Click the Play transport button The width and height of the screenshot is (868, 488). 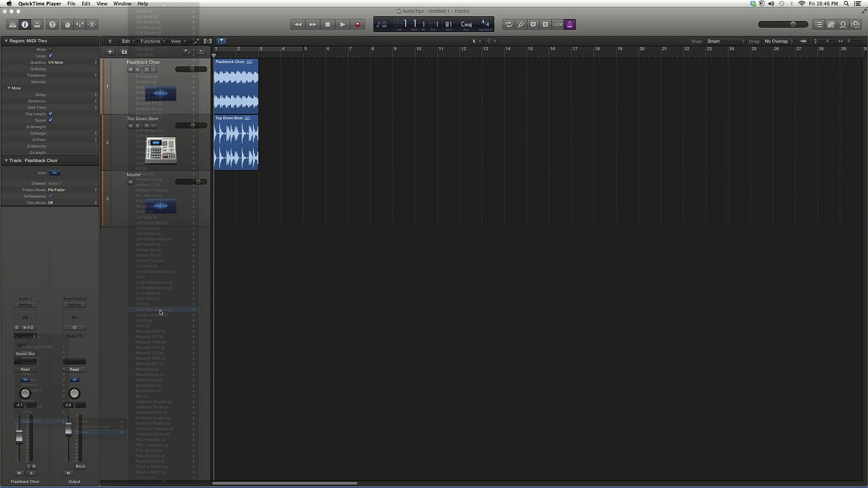point(342,24)
